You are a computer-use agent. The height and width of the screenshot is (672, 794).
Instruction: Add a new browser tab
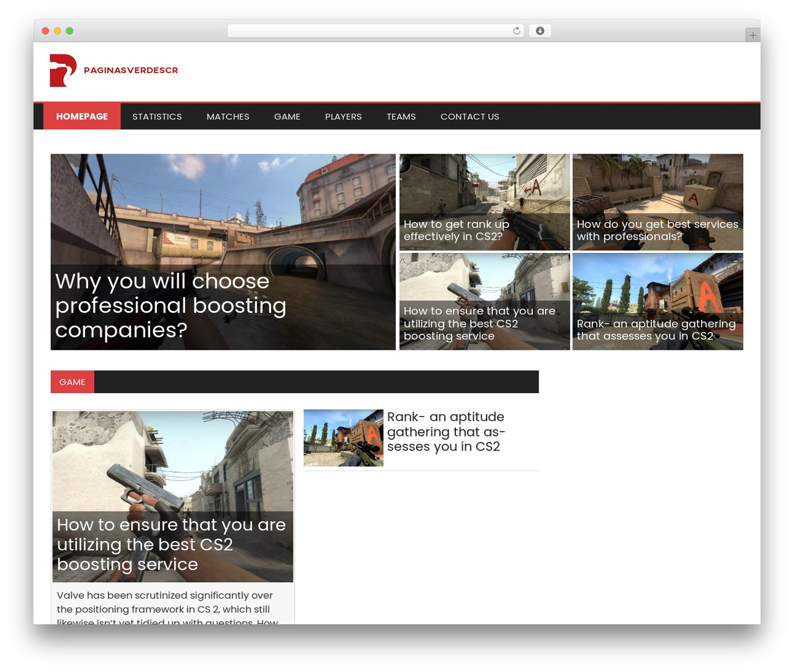click(x=752, y=35)
